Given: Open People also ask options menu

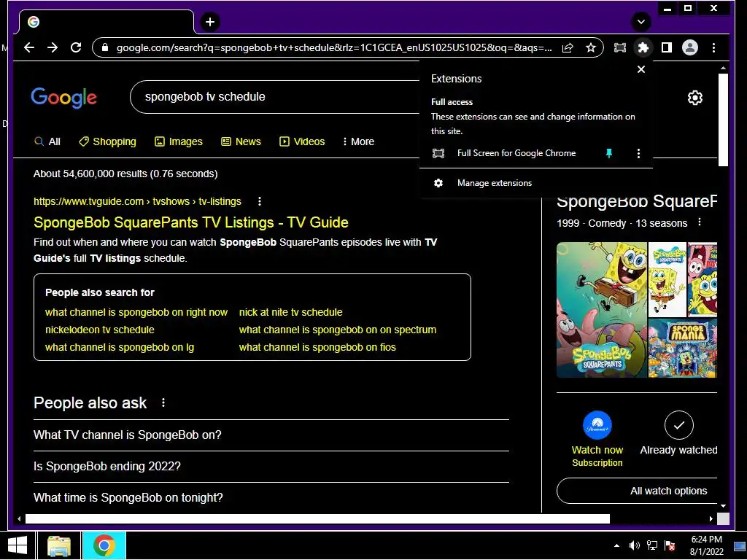Looking at the screenshot, I should [163, 402].
